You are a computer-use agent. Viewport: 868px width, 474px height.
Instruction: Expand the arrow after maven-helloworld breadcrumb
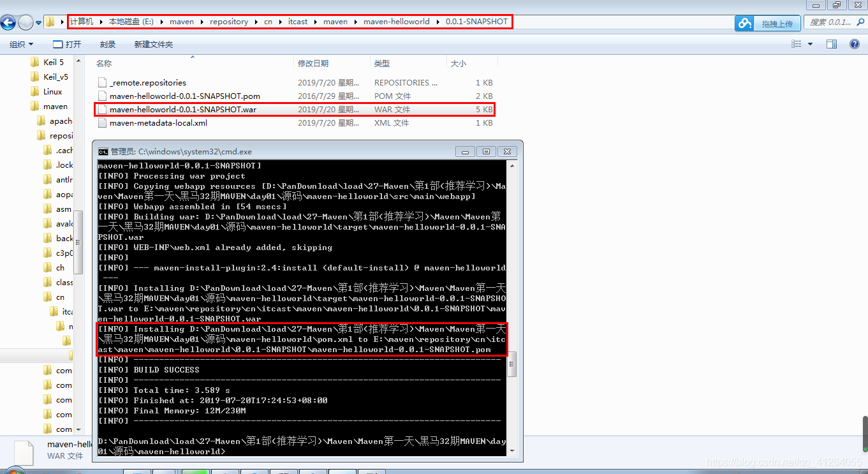438,22
